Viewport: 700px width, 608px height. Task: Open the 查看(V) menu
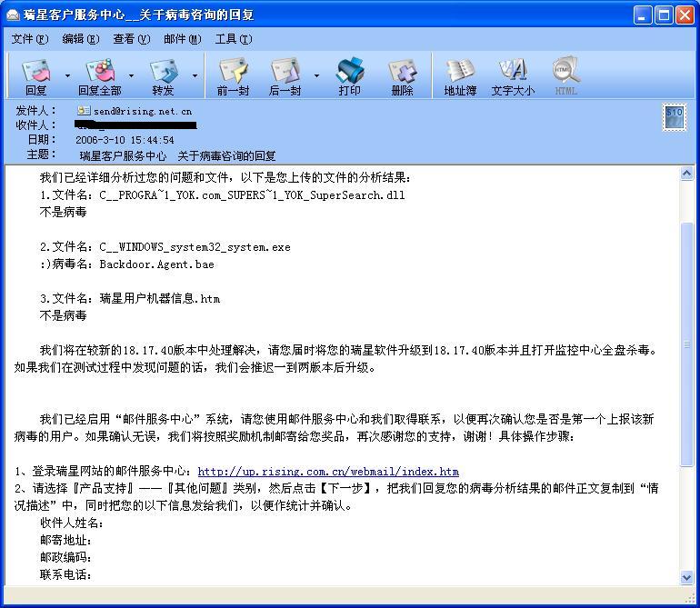pyautogui.click(x=131, y=39)
